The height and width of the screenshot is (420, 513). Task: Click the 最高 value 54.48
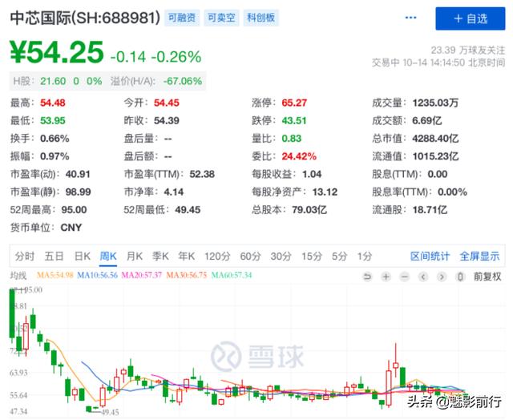click(x=53, y=103)
